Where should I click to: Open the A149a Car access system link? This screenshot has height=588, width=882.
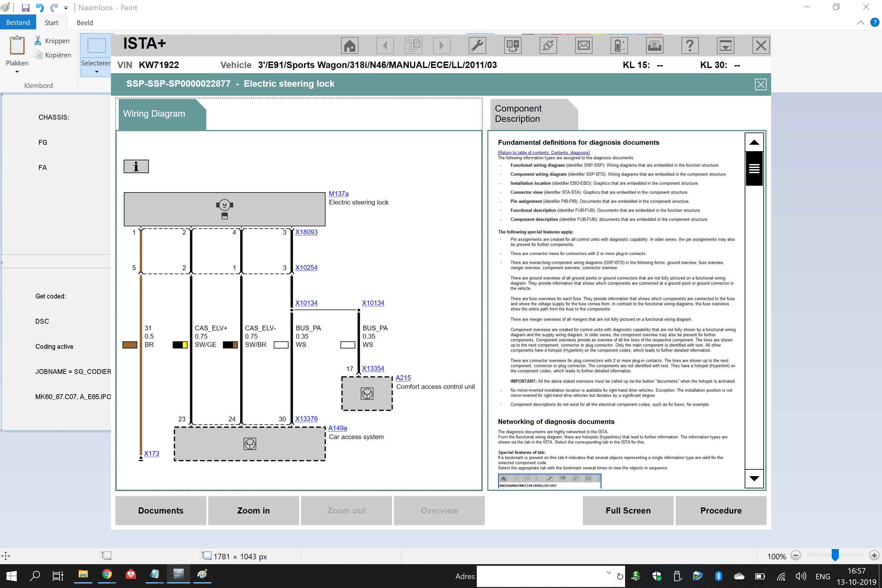338,428
